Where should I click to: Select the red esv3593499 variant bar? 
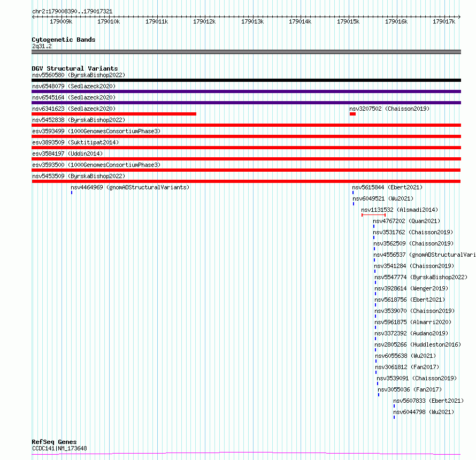[246, 136]
